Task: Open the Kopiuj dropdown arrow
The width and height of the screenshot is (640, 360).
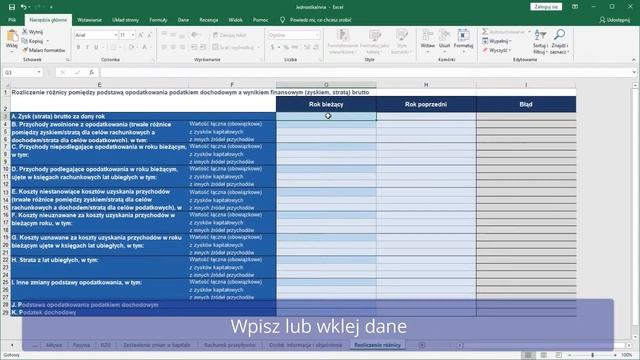Action: (47, 41)
